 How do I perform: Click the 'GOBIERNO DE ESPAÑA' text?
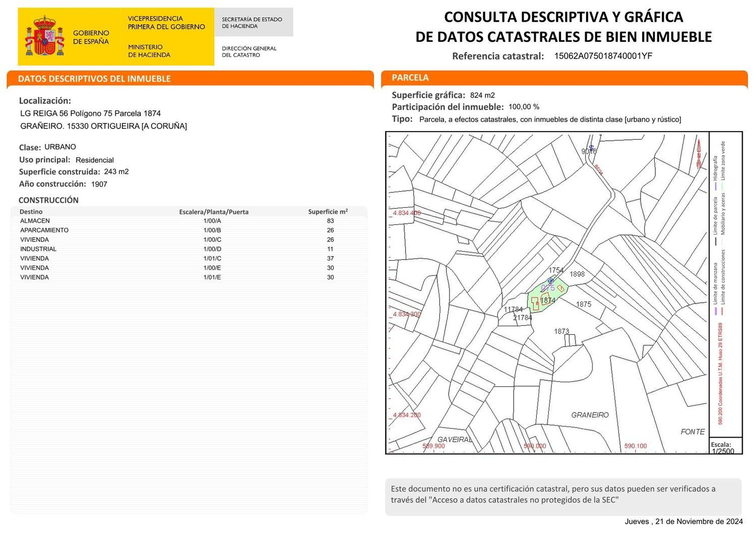(x=91, y=37)
